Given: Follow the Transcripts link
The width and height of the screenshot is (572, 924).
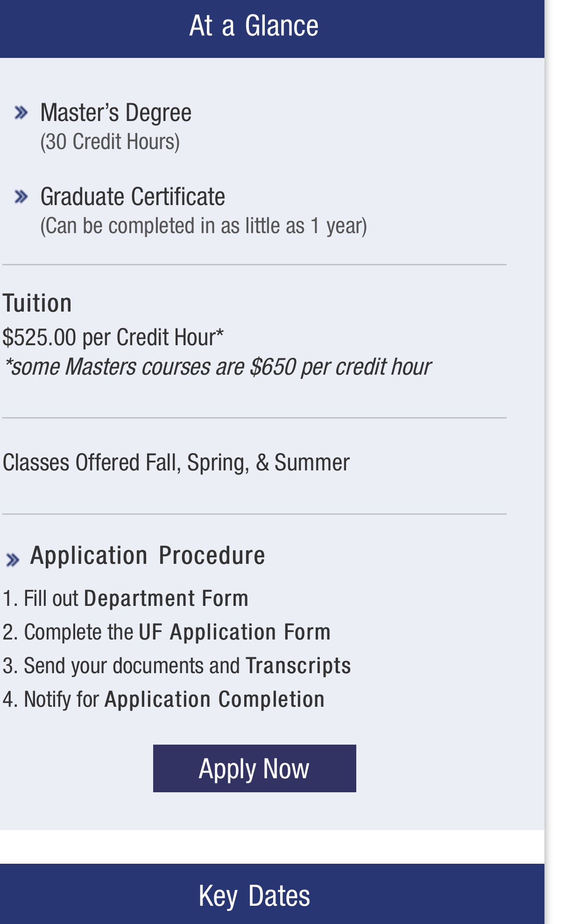Looking at the screenshot, I should point(298,666).
